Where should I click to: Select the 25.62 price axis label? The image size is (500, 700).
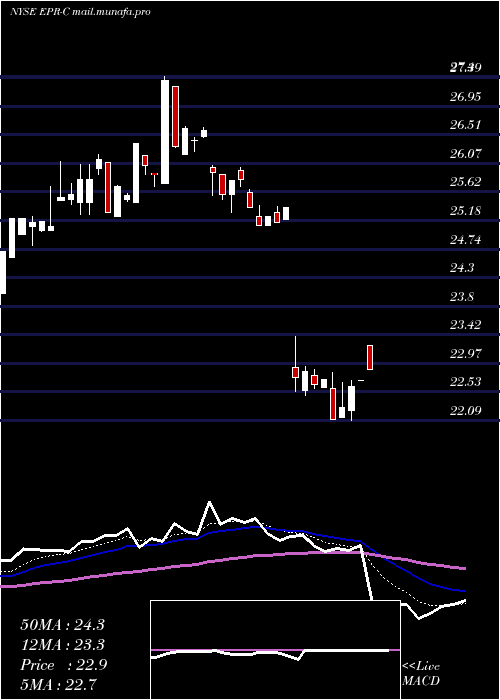(466, 182)
